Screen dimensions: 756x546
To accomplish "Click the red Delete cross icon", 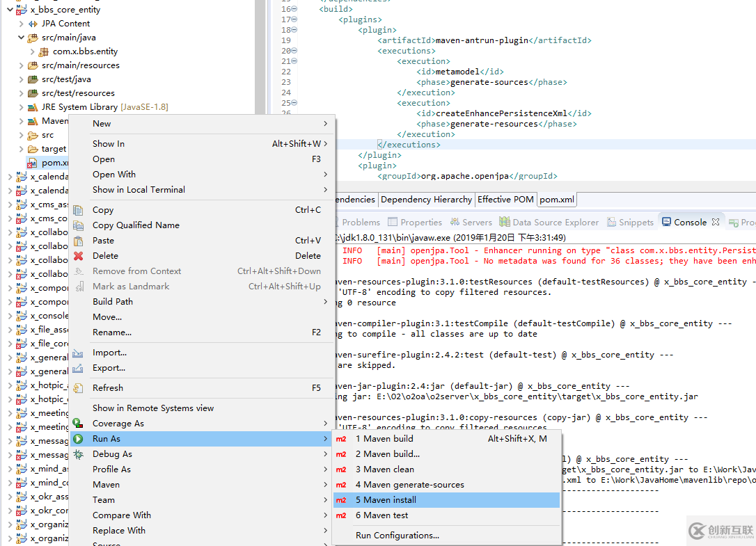I will tap(78, 256).
